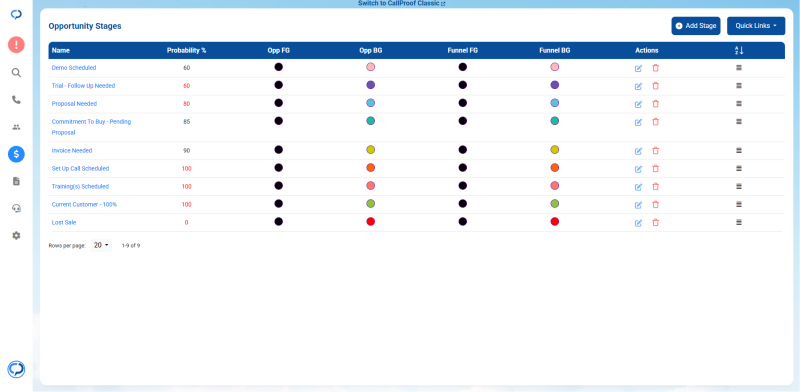The image size is (800, 392).
Task: Open the Rows per page dropdown
Action: point(101,246)
